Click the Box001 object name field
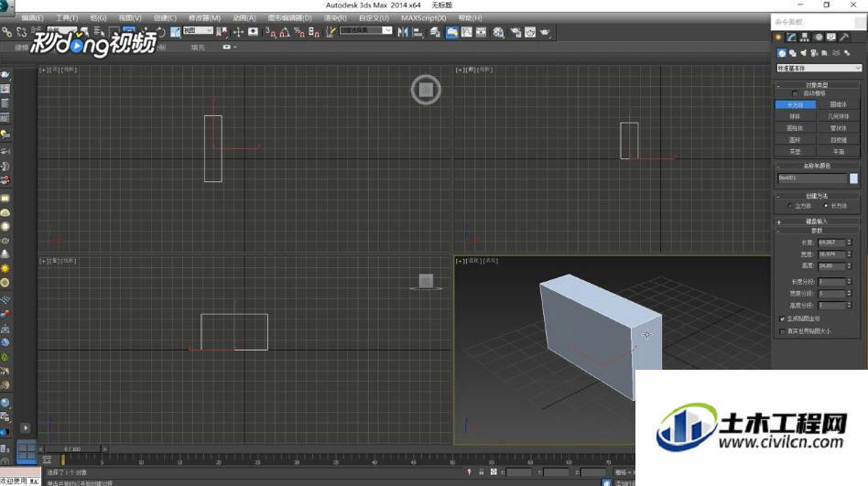Viewport: 868px width, 486px height. coord(812,178)
